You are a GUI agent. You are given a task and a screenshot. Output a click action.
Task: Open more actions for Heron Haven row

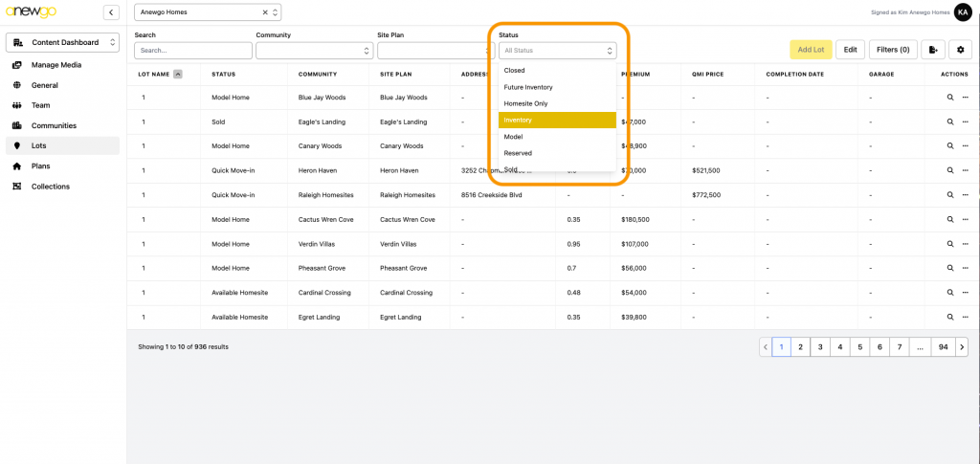965,170
